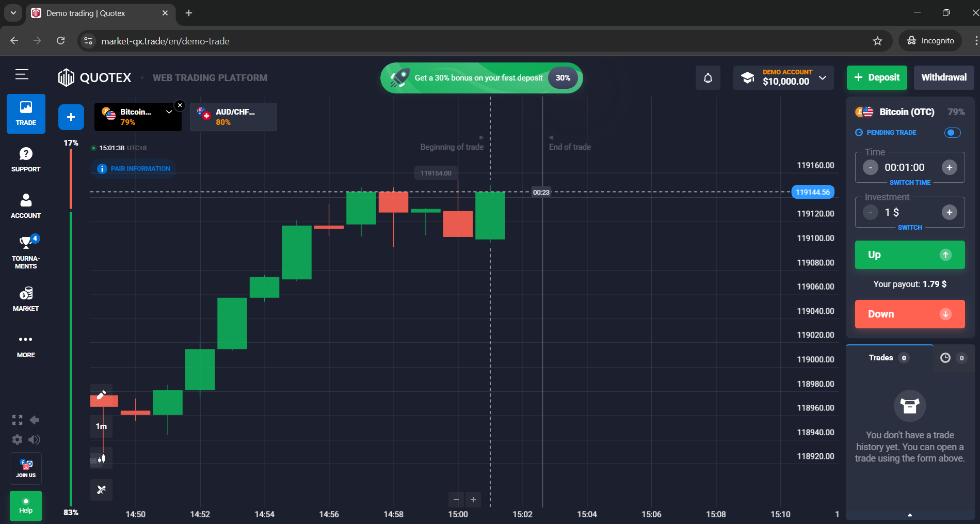Click the Incognito indicator

click(930, 41)
